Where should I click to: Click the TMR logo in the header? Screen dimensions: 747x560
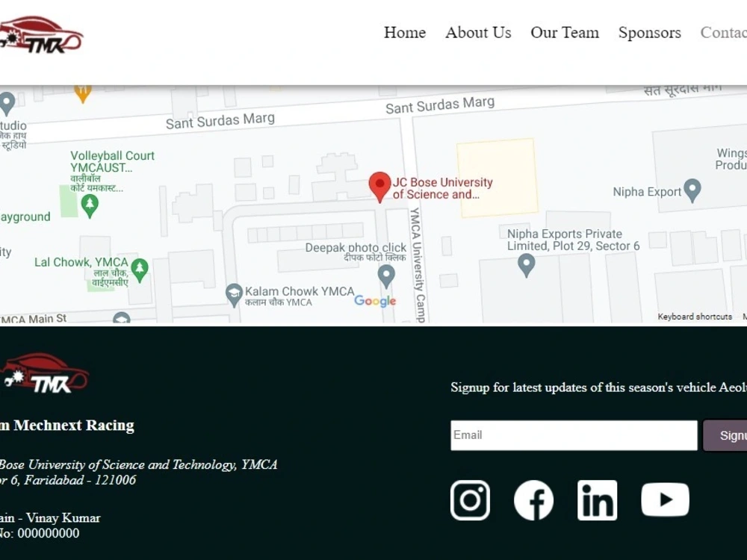(x=41, y=35)
